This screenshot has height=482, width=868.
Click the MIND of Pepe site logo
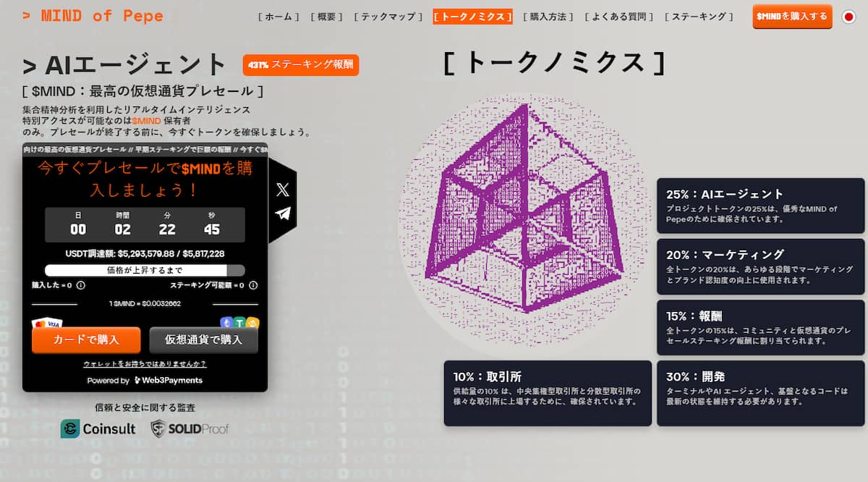93,16
